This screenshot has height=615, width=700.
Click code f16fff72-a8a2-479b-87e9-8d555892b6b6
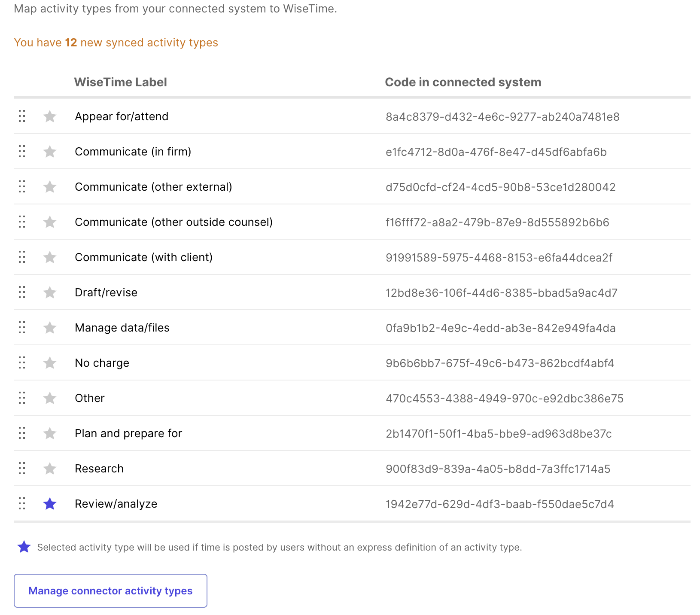(x=497, y=222)
